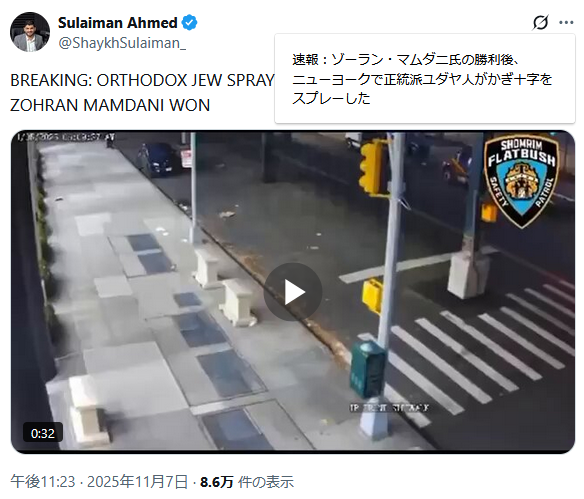Click the BREAKING post text
Viewport: 584px width, 499px height.
pyautogui.click(x=142, y=80)
